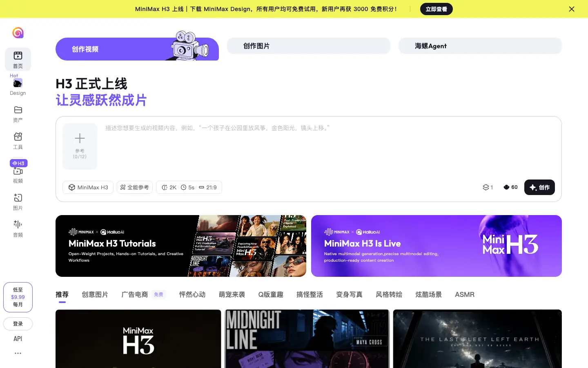
Task: Open the Design section in the sidebar
Action: pos(18,87)
